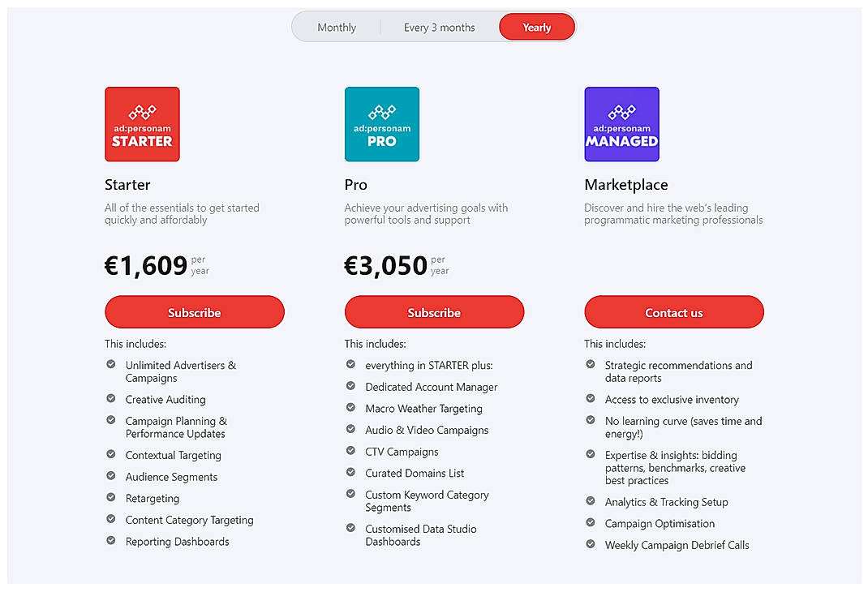Subscribe to the Pro plan

[434, 312]
